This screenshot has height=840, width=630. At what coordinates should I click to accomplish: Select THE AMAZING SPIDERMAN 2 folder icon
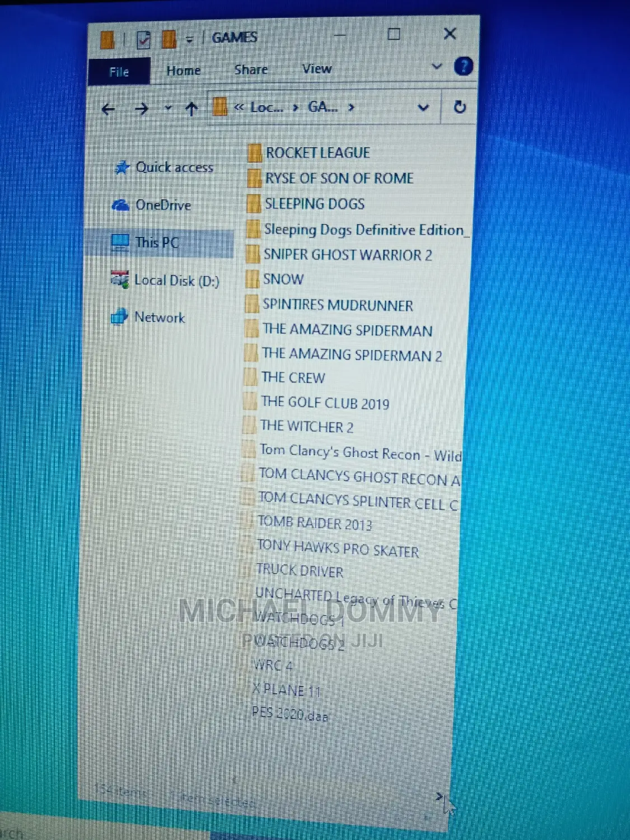(250, 353)
